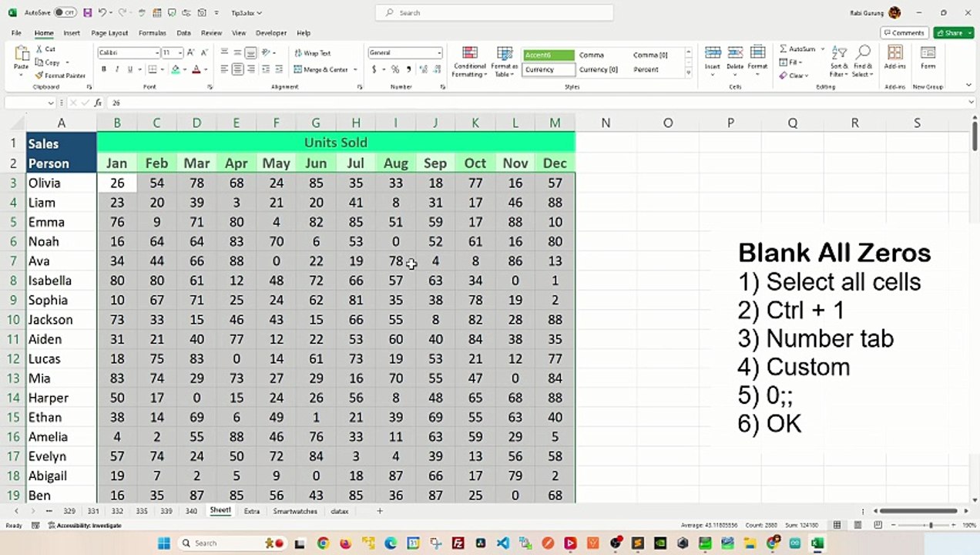Open the Calibri font name dropdown
The width and height of the screenshot is (980, 555).
(x=156, y=53)
